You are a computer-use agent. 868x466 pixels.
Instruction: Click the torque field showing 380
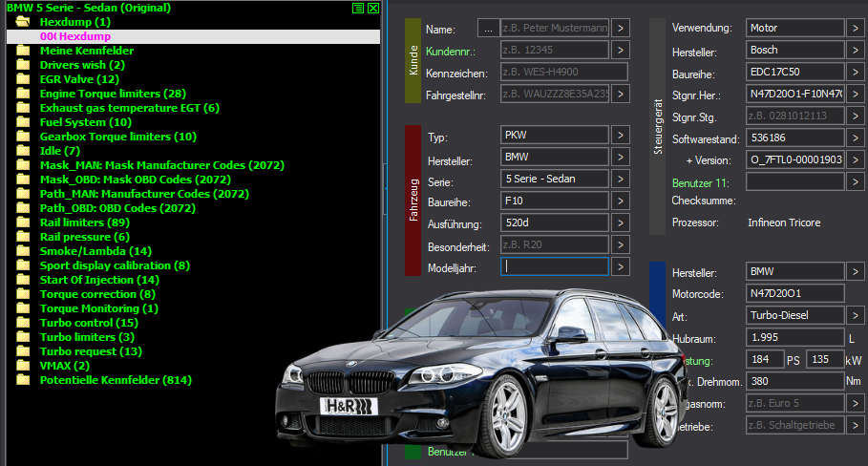tap(794, 381)
